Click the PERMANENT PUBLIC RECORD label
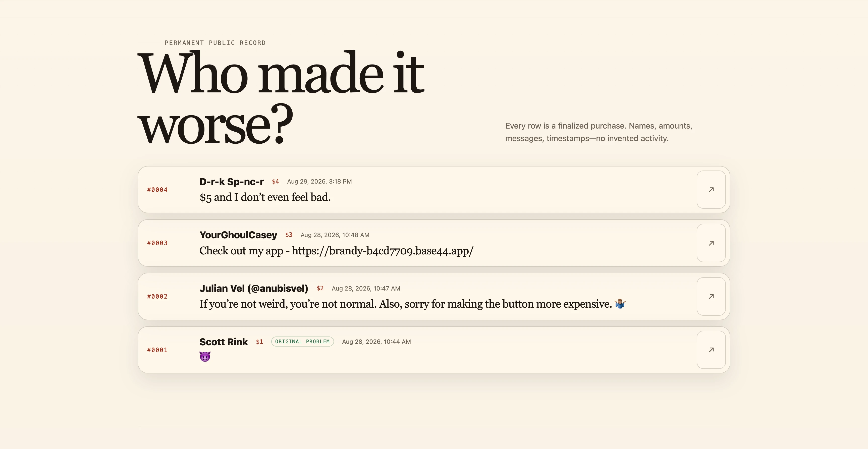 pos(215,43)
